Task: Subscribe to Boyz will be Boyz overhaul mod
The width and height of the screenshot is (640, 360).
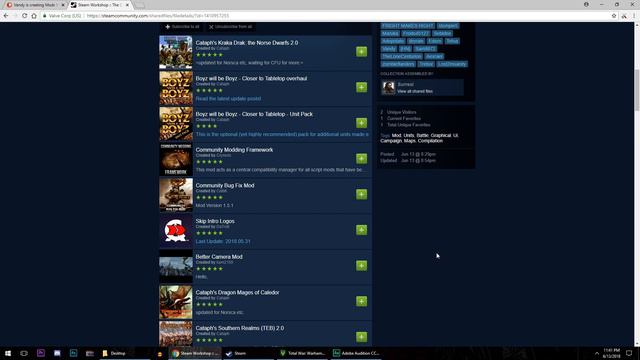Action: pyautogui.click(x=361, y=87)
